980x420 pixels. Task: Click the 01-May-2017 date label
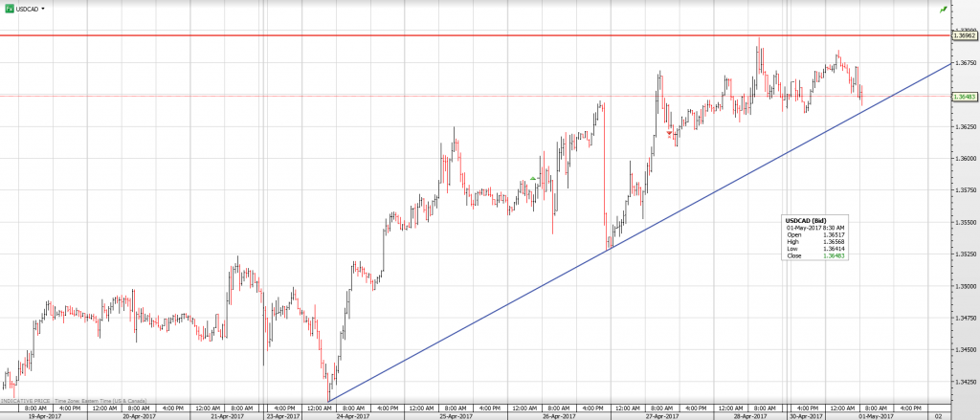(875, 415)
